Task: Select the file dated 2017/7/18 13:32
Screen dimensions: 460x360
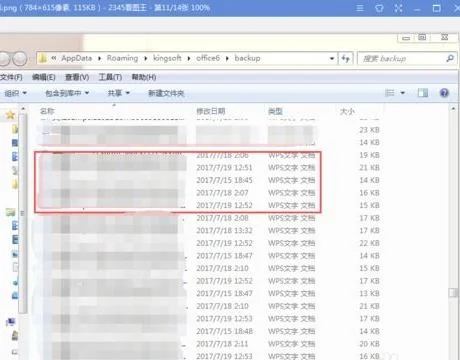Action: [x=210, y=231]
